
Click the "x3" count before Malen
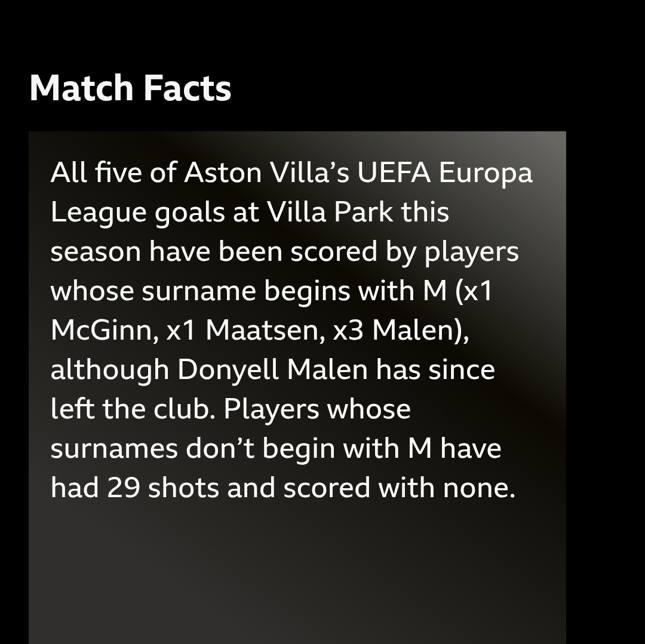pos(348,331)
